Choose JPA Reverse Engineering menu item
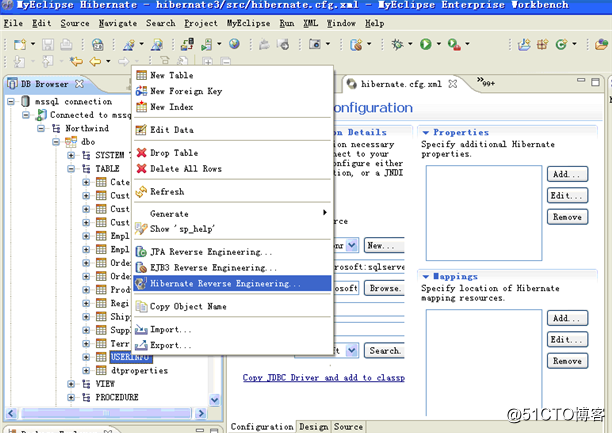This screenshot has height=433, width=615. 232,251
